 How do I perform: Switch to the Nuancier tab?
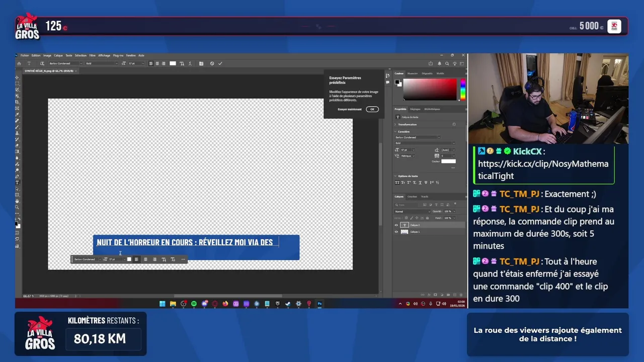point(413,73)
